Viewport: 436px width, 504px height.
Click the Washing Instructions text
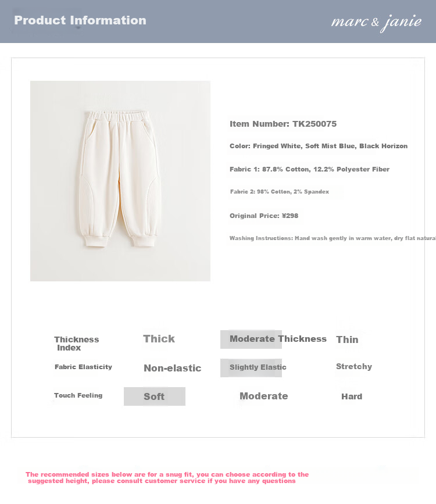pyautogui.click(x=333, y=238)
